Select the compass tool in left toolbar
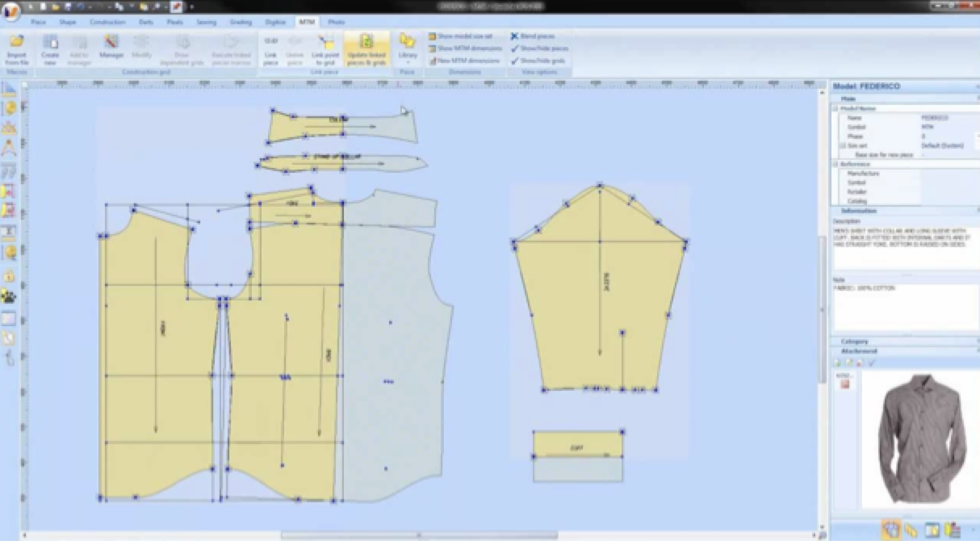Viewport: 980px width, 541px height. tap(9, 147)
